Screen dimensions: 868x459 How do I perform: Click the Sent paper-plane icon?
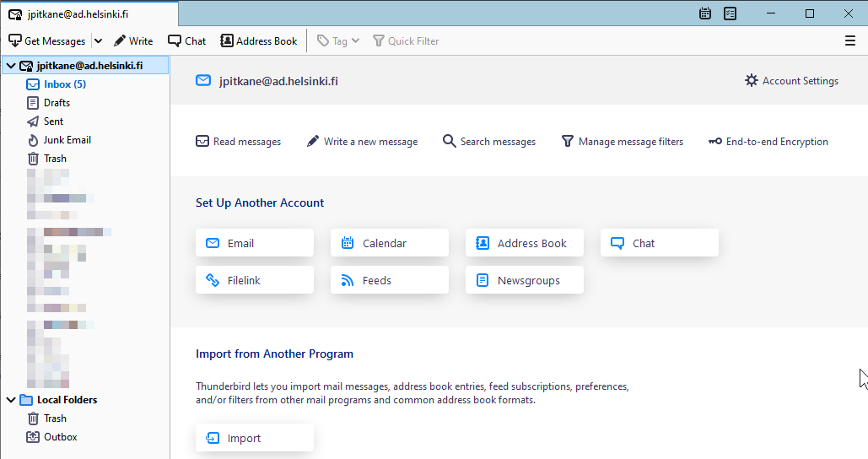coord(33,121)
